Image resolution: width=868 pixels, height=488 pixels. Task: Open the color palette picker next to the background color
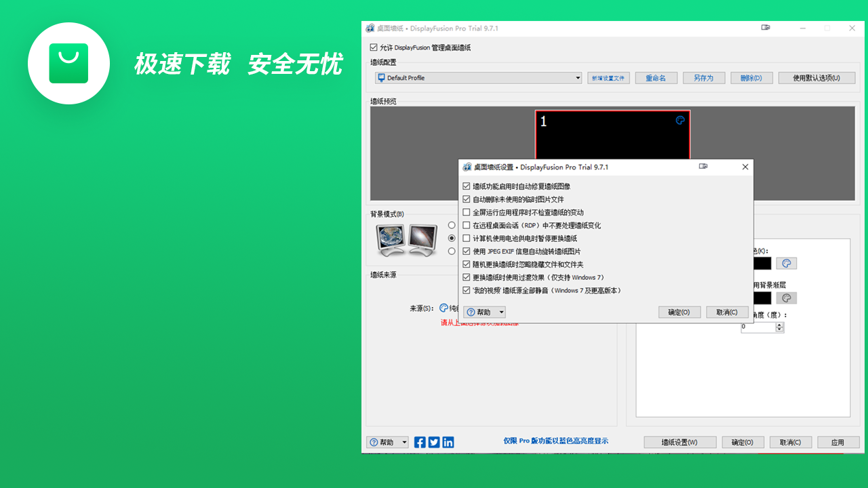tap(786, 263)
